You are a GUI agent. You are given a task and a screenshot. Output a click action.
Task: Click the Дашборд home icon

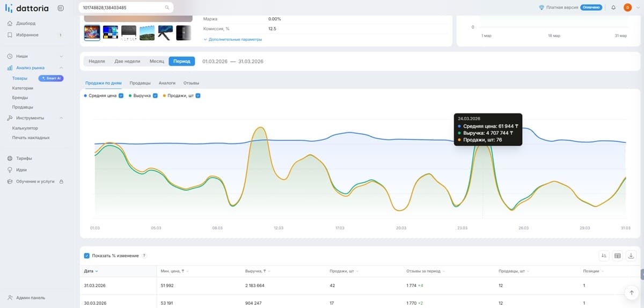10,24
